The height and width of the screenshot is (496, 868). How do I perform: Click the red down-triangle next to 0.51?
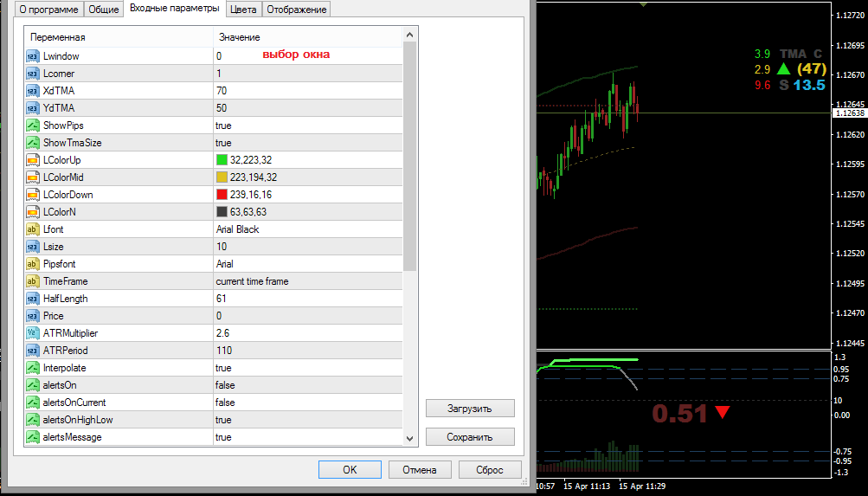[x=722, y=412]
